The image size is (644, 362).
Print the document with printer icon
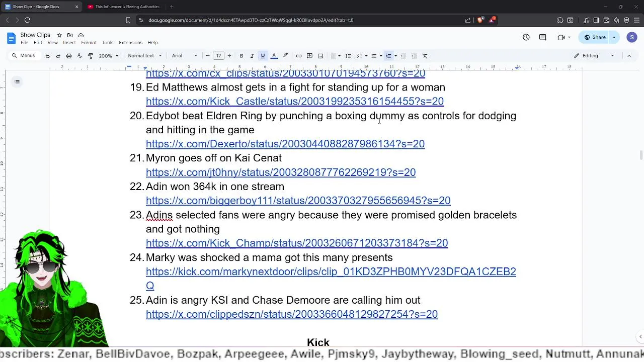coord(69,56)
